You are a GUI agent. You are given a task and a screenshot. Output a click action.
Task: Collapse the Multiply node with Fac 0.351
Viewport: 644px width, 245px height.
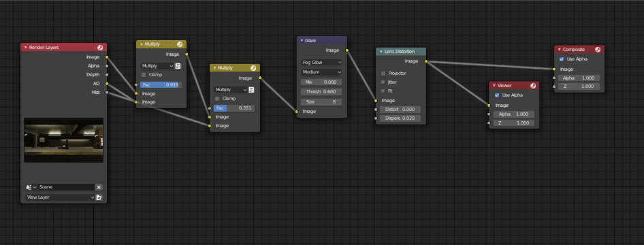point(215,68)
